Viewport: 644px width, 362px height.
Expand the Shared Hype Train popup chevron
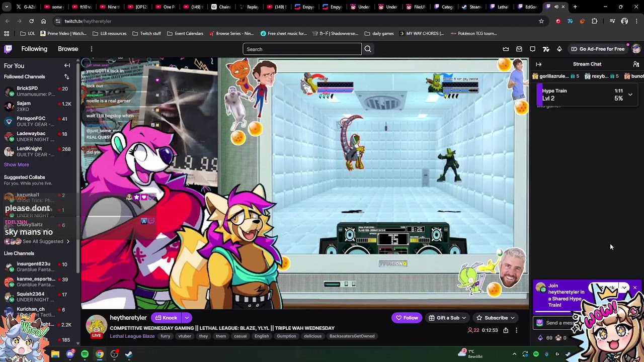click(624, 288)
